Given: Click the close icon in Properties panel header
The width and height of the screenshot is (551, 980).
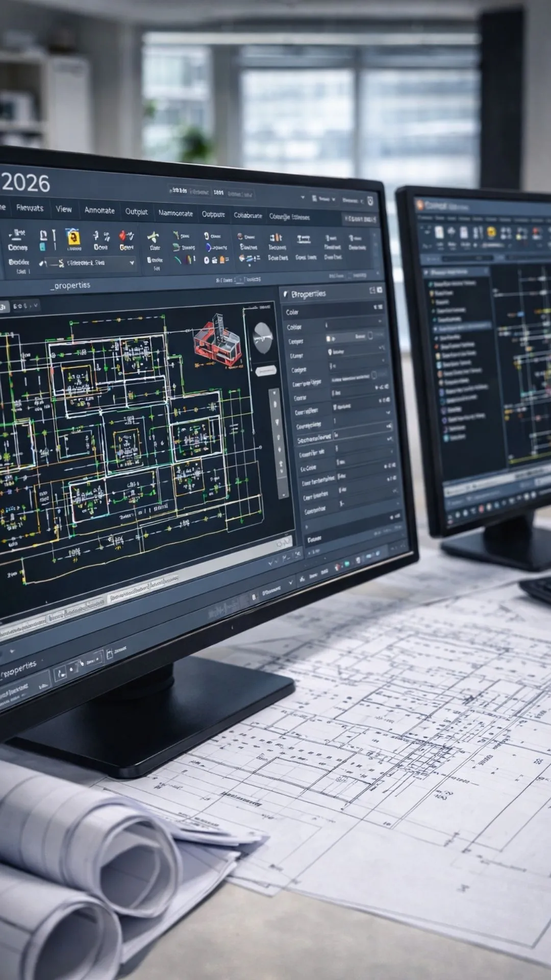Looking at the screenshot, I should click(380, 290).
